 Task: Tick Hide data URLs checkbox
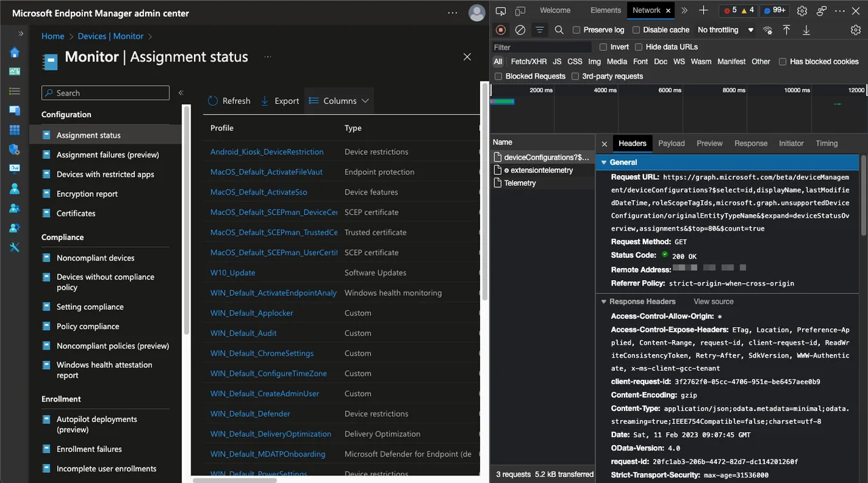639,47
